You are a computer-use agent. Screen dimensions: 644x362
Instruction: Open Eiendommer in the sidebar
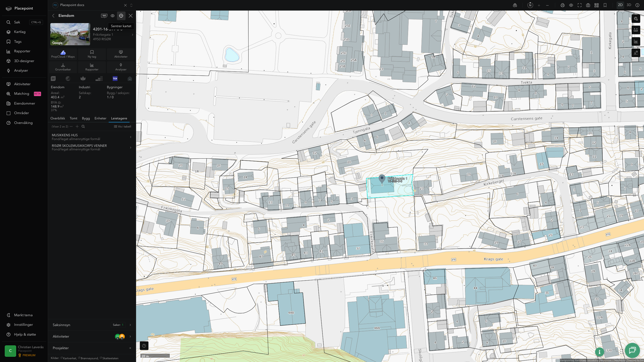tap(24, 103)
